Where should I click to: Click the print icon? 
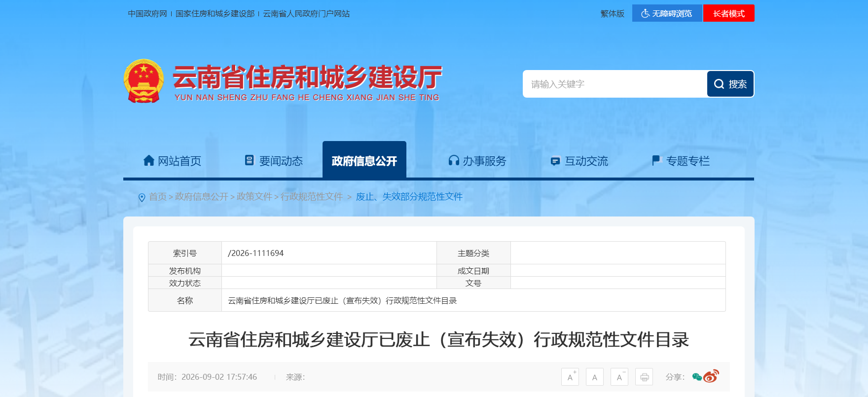click(644, 377)
